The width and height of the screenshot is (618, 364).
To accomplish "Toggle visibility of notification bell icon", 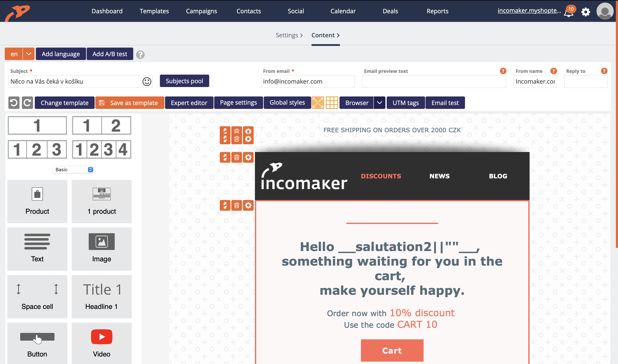I will pyautogui.click(x=568, y=11).
